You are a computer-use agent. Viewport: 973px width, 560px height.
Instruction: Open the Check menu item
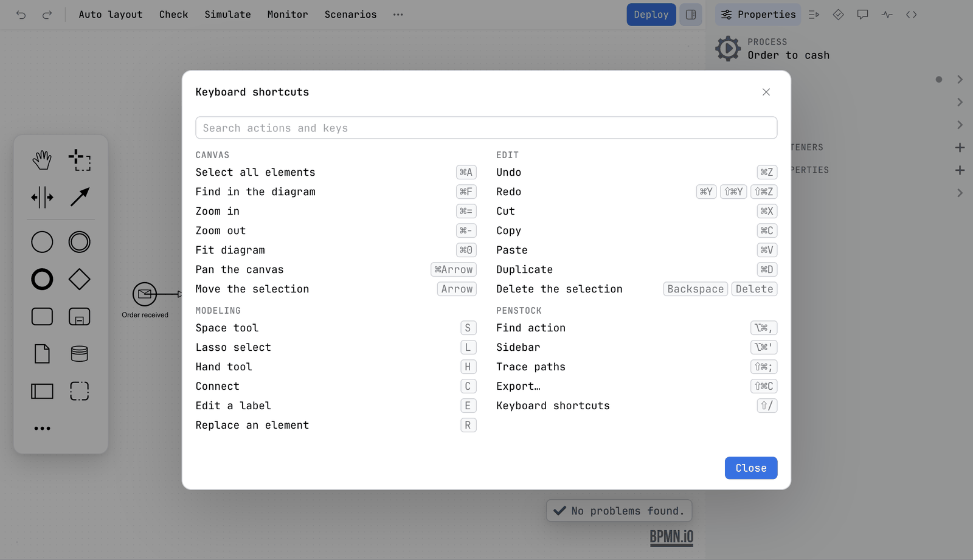coord(174,15)
